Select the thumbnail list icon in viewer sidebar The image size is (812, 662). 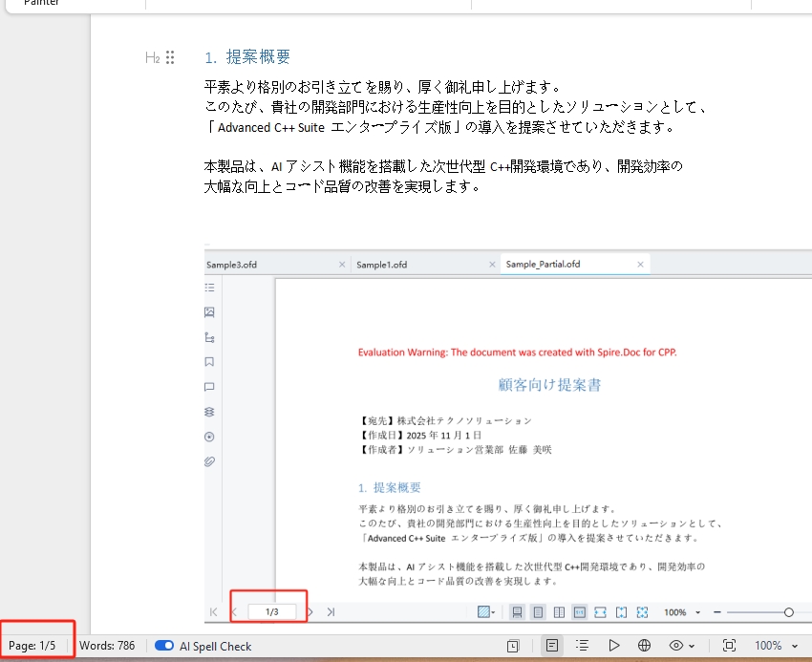click(x=209, y=287)
